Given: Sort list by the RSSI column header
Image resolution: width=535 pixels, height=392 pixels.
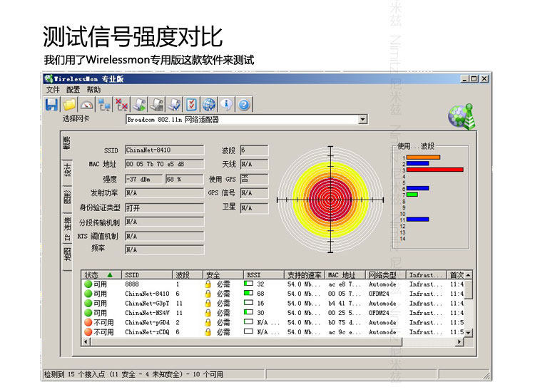Looking at the screenshot, I should point(264,274).
